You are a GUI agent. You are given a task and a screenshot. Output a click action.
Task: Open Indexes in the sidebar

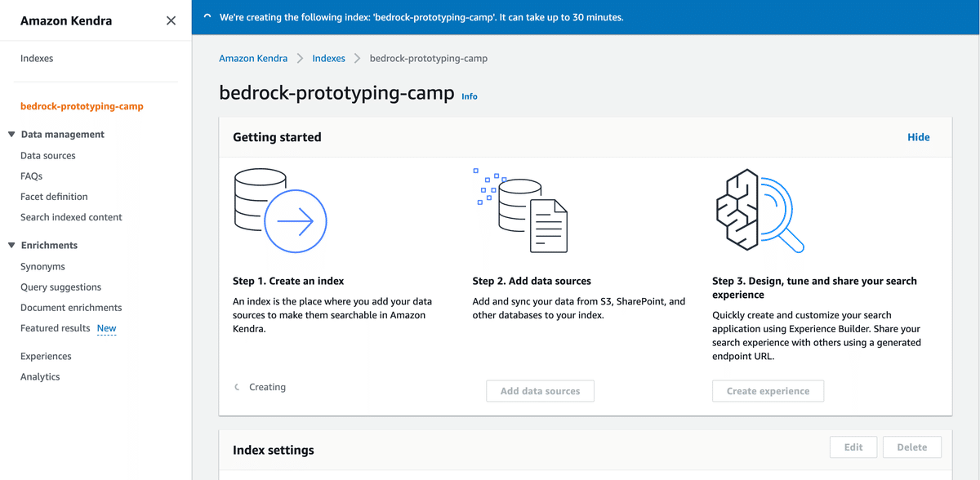click(x=37, y=59)
